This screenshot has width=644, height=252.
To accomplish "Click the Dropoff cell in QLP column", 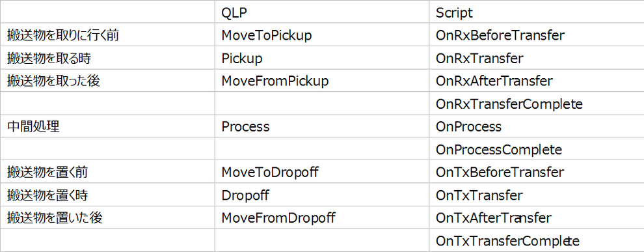I will click(321, 195).
